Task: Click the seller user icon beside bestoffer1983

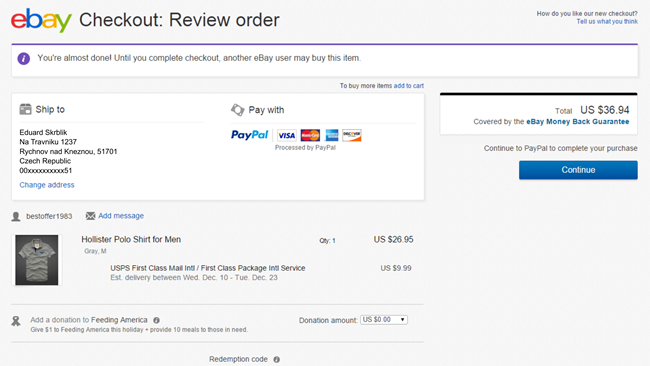Action: pos(16,216)
